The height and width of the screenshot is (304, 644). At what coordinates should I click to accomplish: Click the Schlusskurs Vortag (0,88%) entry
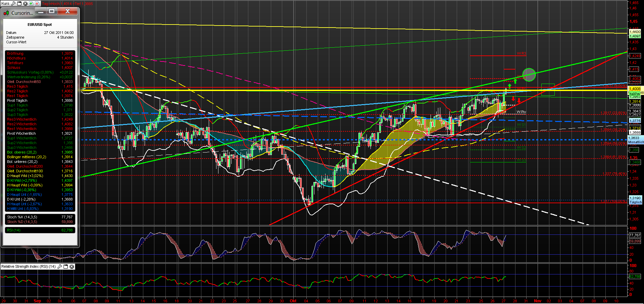(x=30, y=72)
